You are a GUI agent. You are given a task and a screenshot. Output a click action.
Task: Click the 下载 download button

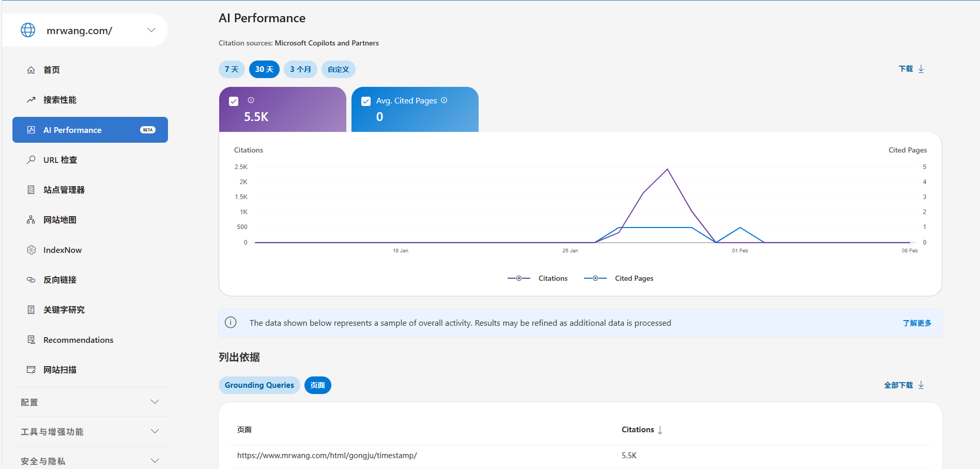tap(911, 69)
